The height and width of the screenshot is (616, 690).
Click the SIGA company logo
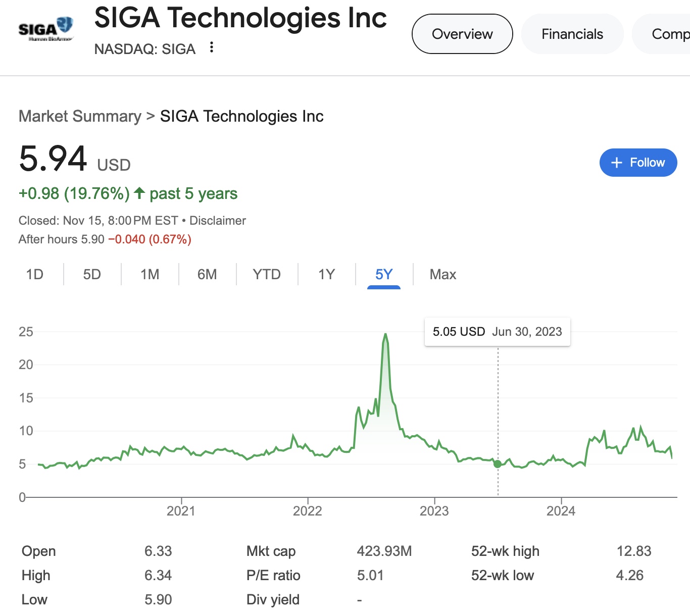click(46, 29)
